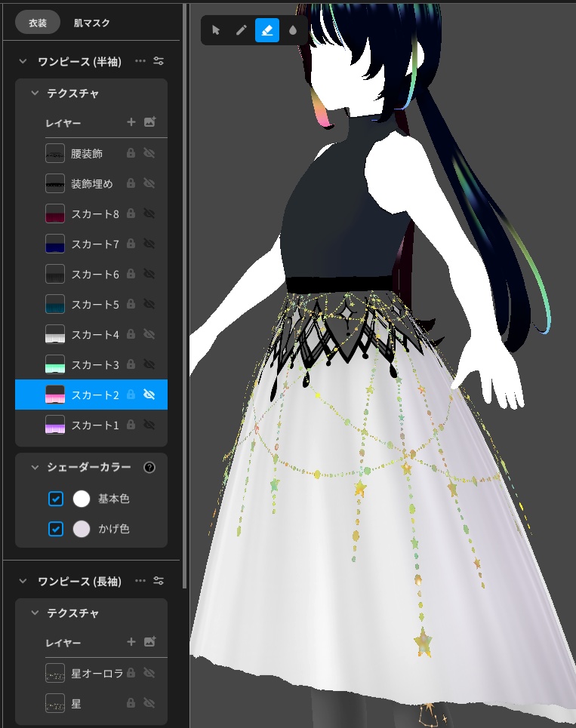576x728 pixels.
Task: Toggle lock on スカート2 layer
Action: click(131, 395)
